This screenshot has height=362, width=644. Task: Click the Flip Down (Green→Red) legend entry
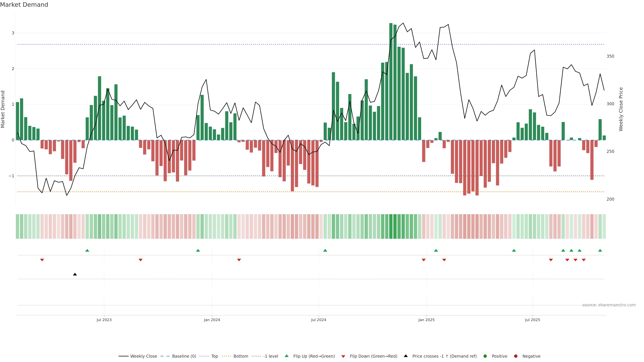coord(373,356)
